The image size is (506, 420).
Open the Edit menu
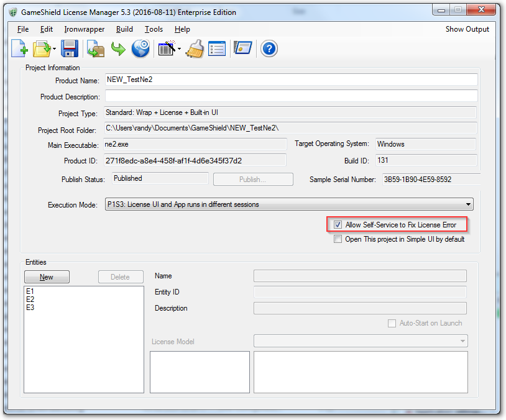(x=47, y=29)
